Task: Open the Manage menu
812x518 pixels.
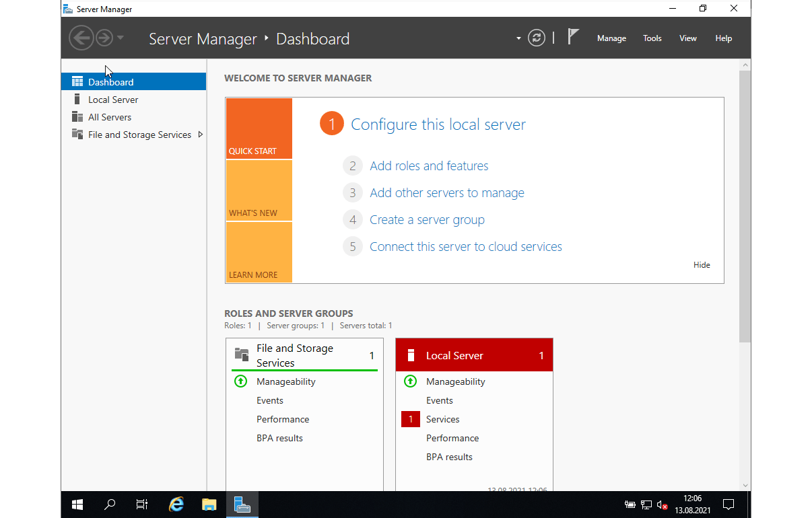Action: point(611,38)
